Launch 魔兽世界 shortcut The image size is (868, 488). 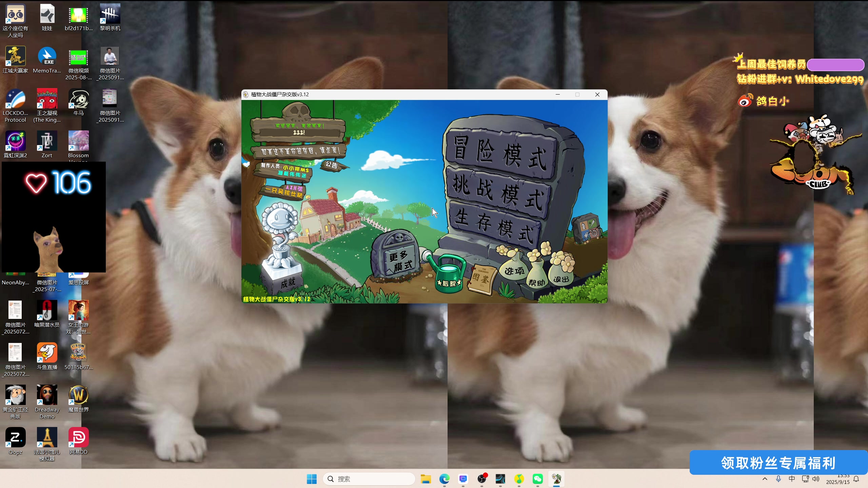tap(78, 399)
